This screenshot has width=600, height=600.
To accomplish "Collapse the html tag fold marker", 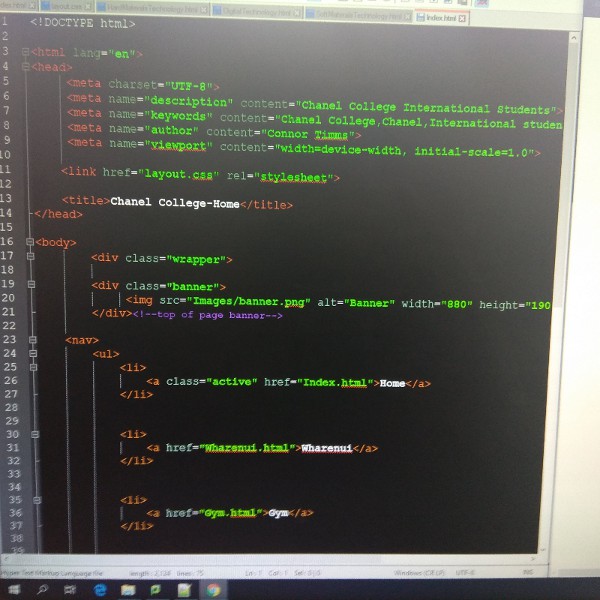I will point(26,51).
